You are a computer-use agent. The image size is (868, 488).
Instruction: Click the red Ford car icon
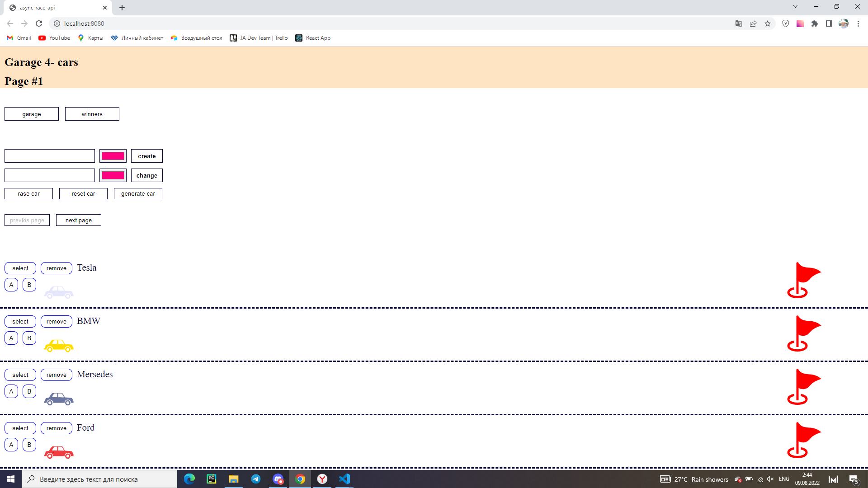59,452
